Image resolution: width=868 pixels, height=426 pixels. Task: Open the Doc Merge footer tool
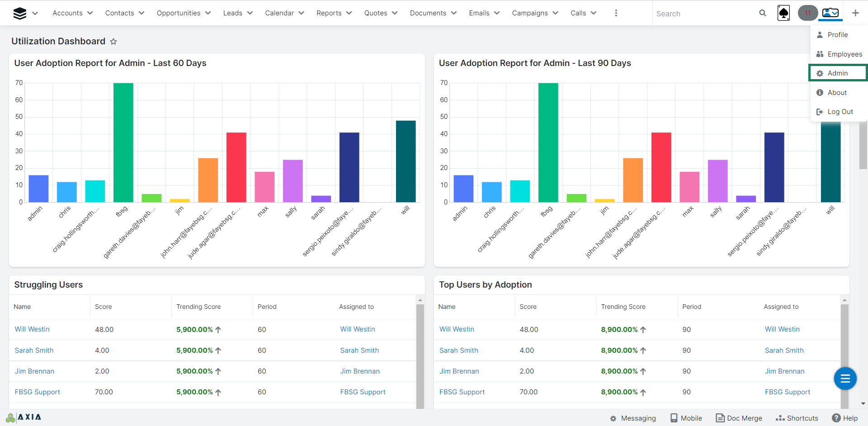tap(739, 418)
